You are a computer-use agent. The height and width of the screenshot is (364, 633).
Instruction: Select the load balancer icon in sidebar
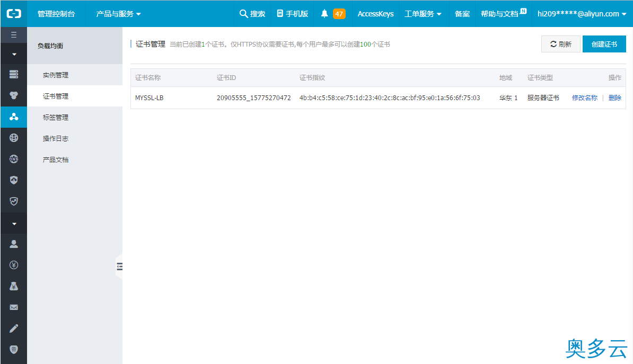[14, 117]
